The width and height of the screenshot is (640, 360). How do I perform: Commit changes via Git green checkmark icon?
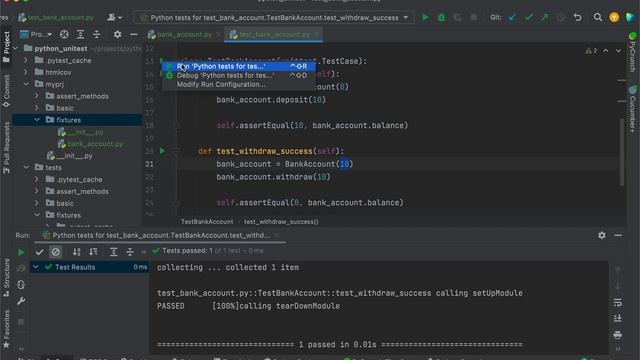point(529,18)
